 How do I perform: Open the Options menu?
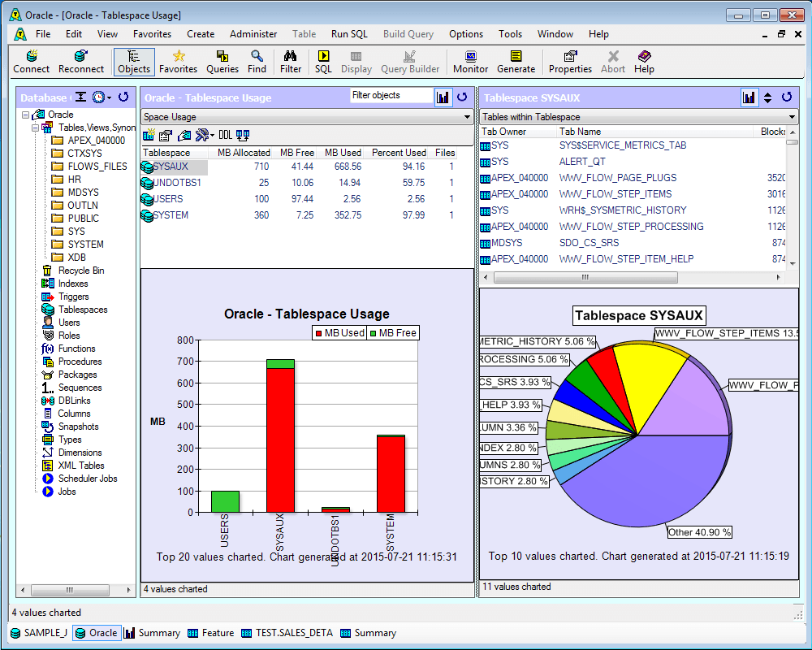(x=465, y=34)
